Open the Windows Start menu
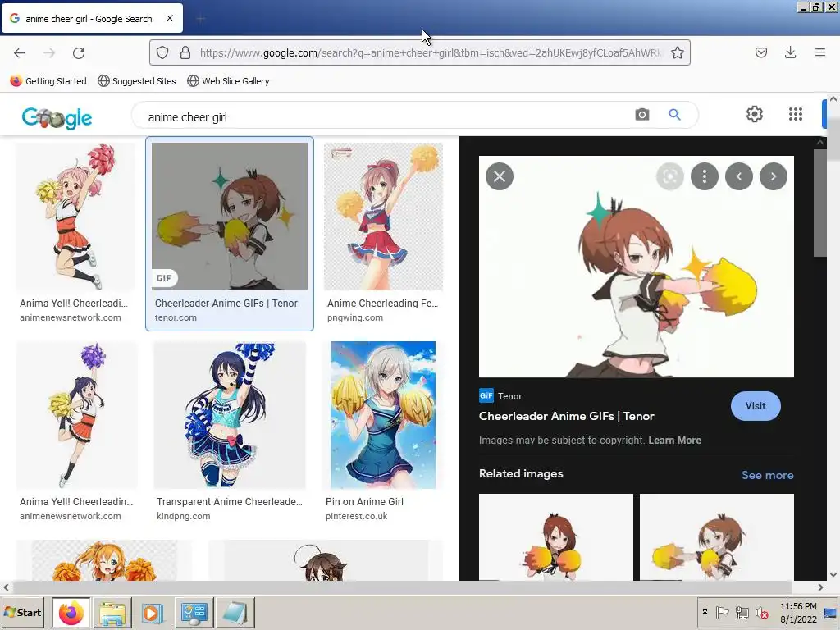 tap(22, 613)
